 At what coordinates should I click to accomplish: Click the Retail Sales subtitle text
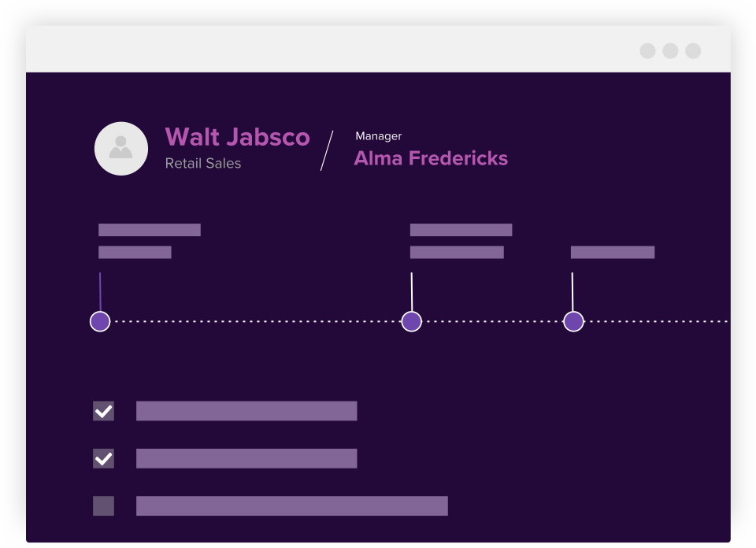click(x=203, y=164)
